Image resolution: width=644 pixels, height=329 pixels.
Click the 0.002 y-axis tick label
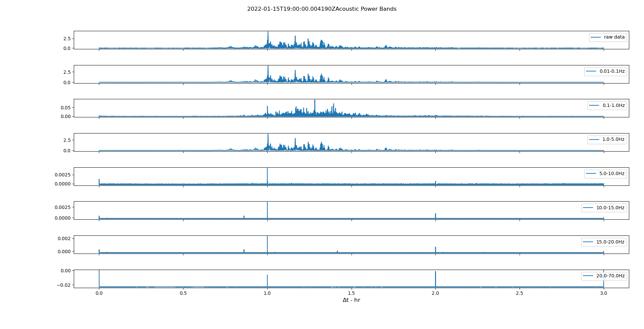point(64,238)
